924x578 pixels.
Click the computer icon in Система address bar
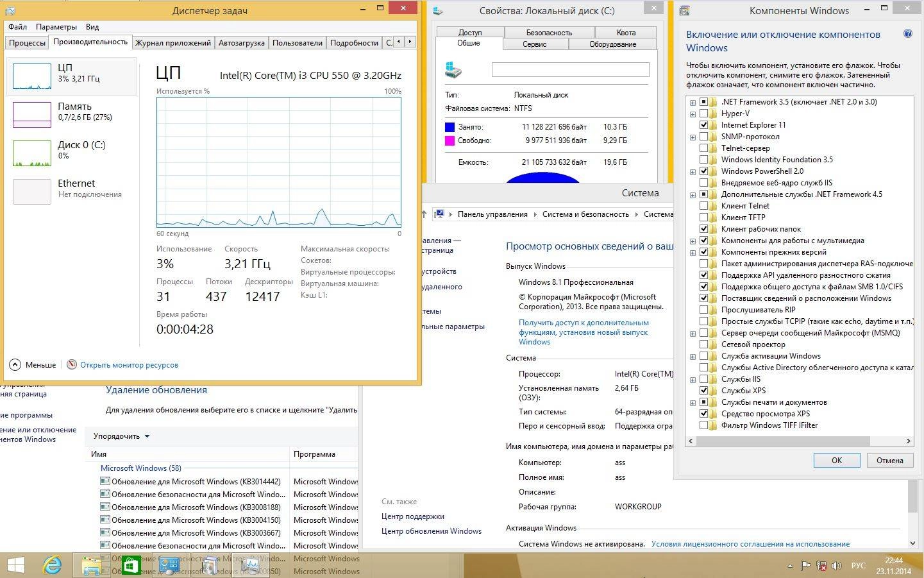[439, 214]
